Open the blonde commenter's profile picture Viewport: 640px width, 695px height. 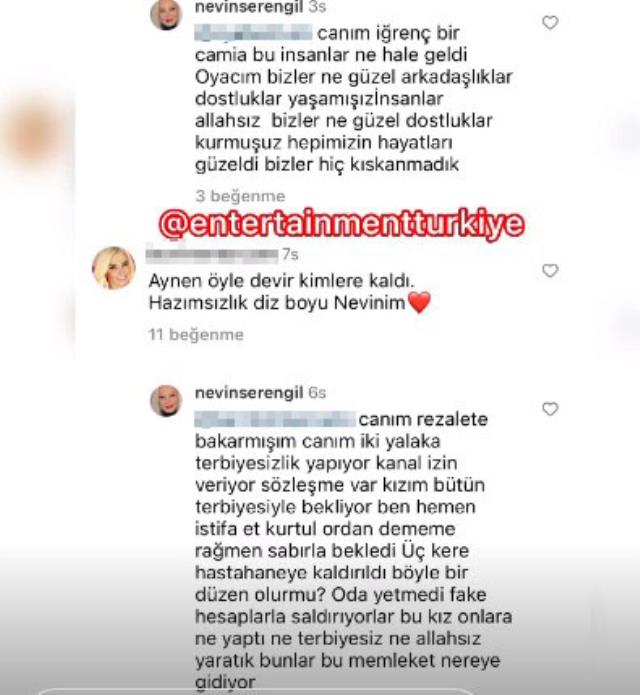113,268
